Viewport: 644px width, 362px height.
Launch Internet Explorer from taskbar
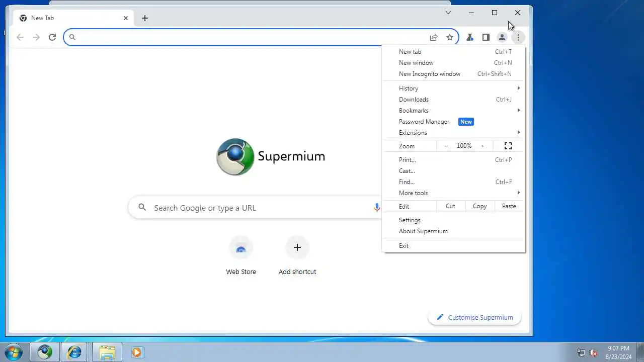tap(74, 352)
